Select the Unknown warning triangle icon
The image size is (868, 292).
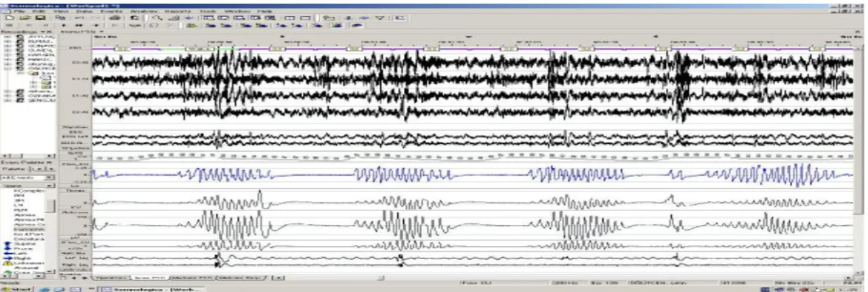[8, 263]
